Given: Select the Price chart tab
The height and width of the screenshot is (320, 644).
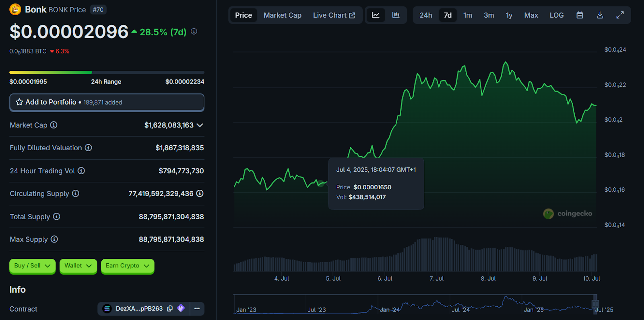Looking at the screenshot, I should [244, 15].
